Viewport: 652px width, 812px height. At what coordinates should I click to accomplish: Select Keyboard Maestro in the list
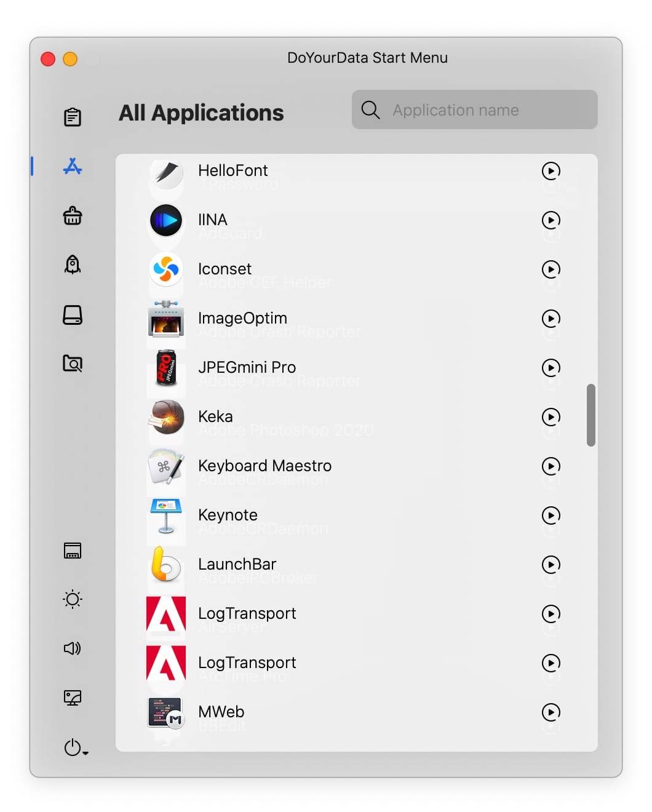click(x=264, y=466)
